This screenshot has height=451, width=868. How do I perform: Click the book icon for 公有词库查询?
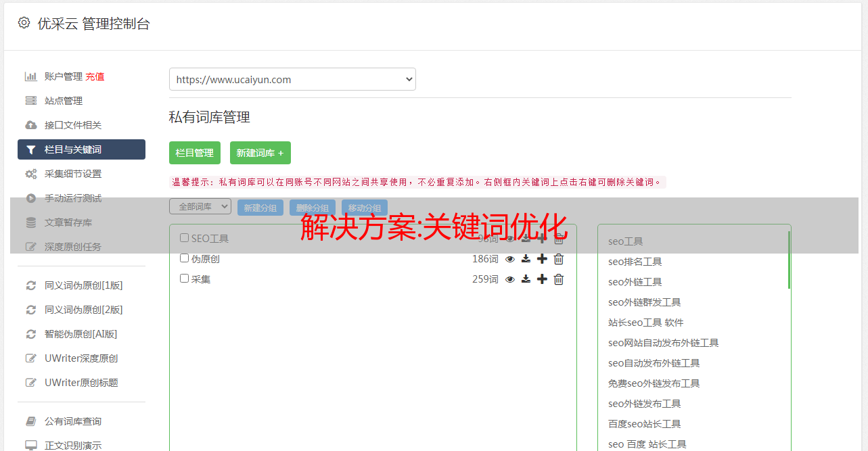click(x=31, y=421)
